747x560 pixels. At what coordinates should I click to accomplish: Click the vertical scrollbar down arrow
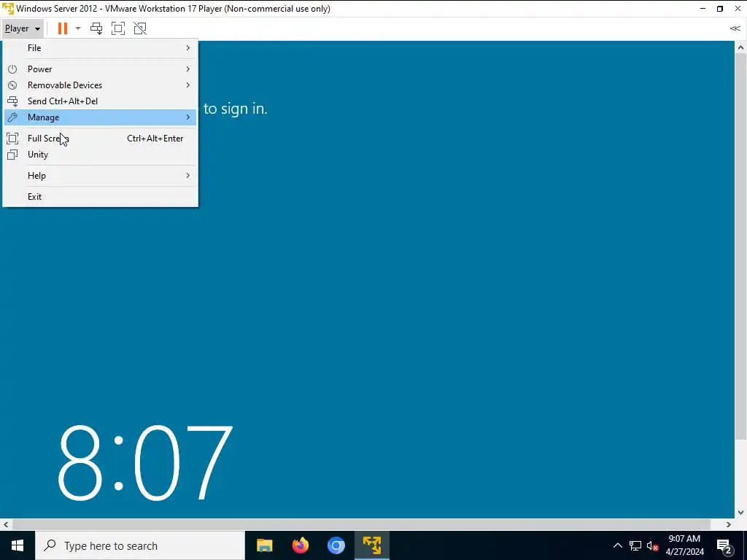click(740, 513)
